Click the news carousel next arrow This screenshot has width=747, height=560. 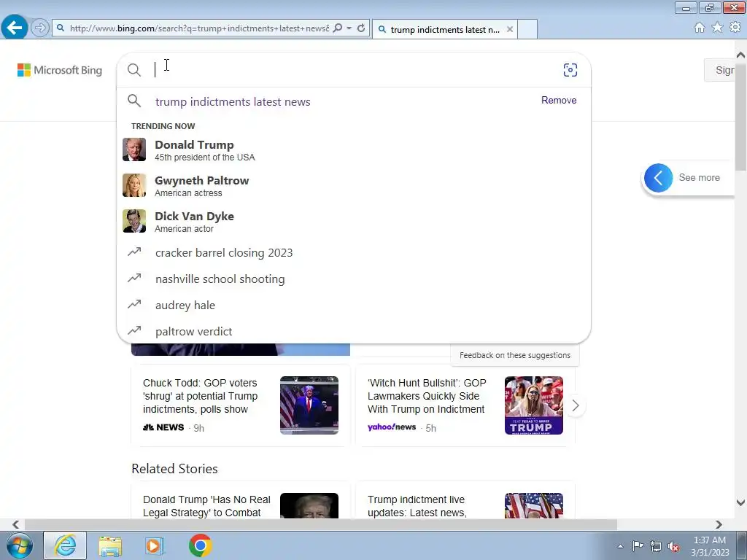click(576, 405)
